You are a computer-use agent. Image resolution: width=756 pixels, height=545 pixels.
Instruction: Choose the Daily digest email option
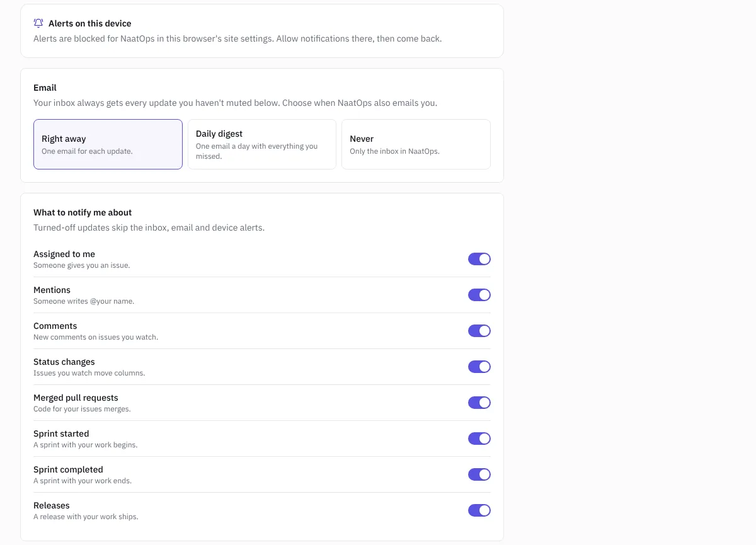(262, 144)
